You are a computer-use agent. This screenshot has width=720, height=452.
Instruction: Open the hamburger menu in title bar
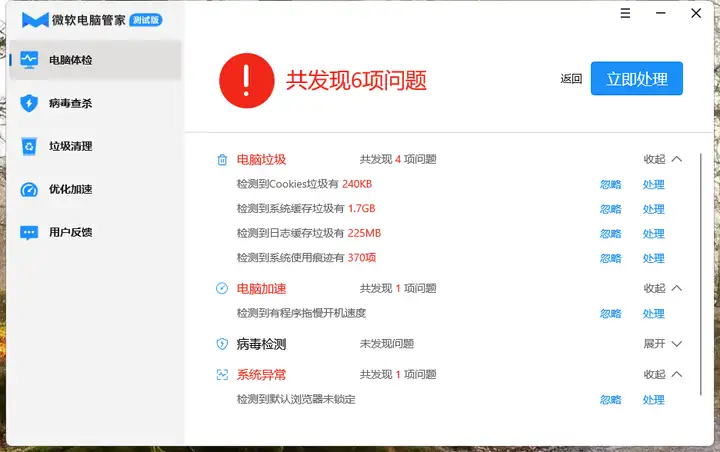[x=625, y=13]
